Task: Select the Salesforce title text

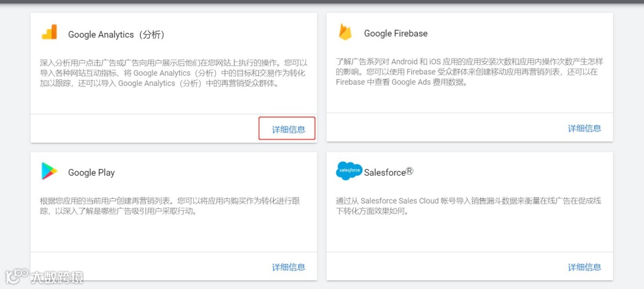Action: (x=389, y=172)
